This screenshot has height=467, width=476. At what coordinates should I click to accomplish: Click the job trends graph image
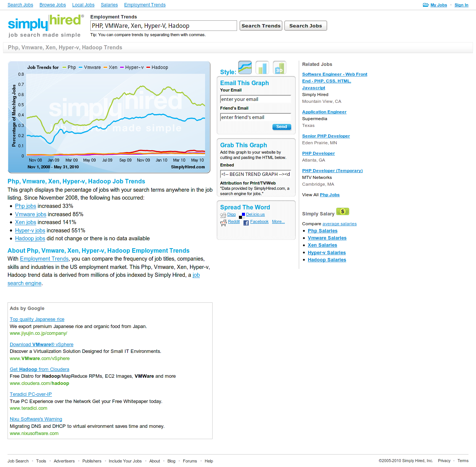coord(109,117)
